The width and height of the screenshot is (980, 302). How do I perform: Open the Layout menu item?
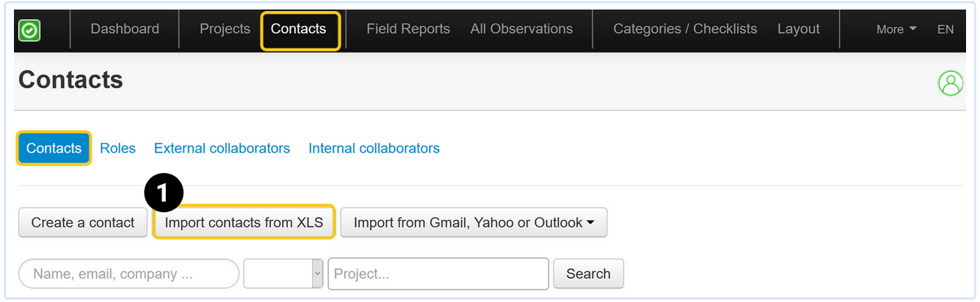(799, 29)
